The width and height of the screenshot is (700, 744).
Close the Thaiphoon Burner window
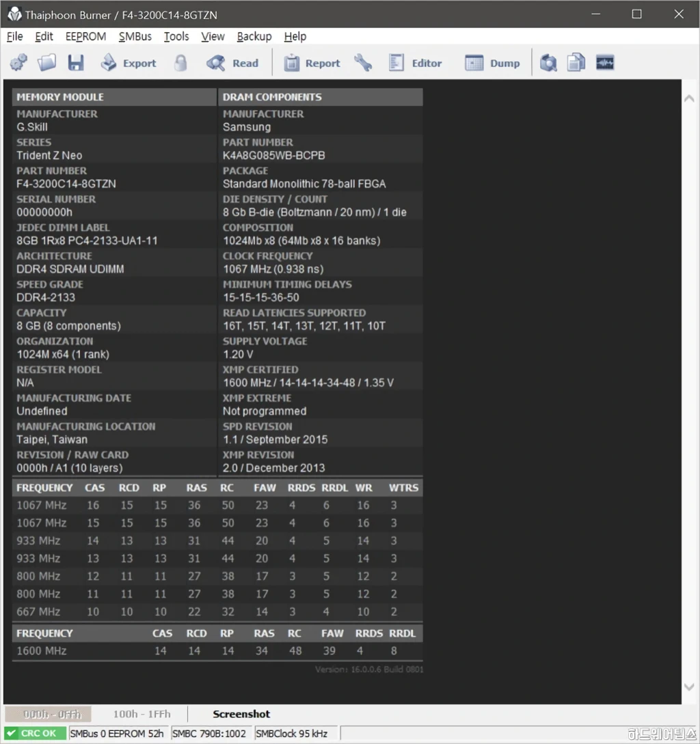(x=679, y=14)
